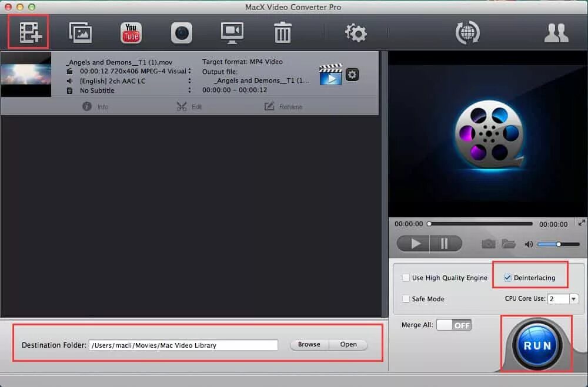Expand the No Subtitle selector
Screen dimensions: 588x387
tap(189, 90)
